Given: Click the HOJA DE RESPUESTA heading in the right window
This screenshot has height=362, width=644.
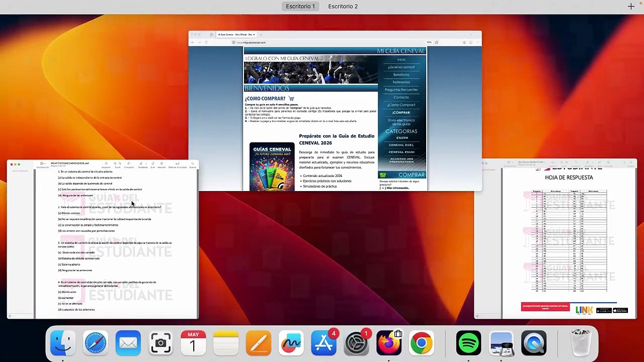Looking at the screenshot, I should tap(569, 177).
